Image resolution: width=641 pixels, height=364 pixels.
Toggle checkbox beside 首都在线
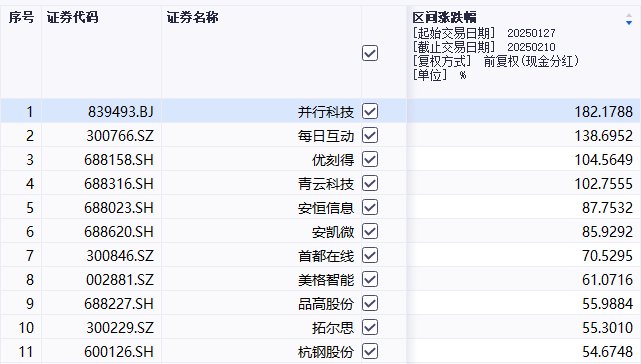[x=370, y=256]
